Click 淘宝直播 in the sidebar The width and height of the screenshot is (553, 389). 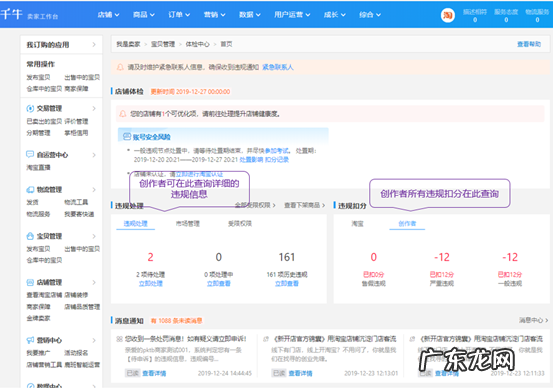point(38,168)
